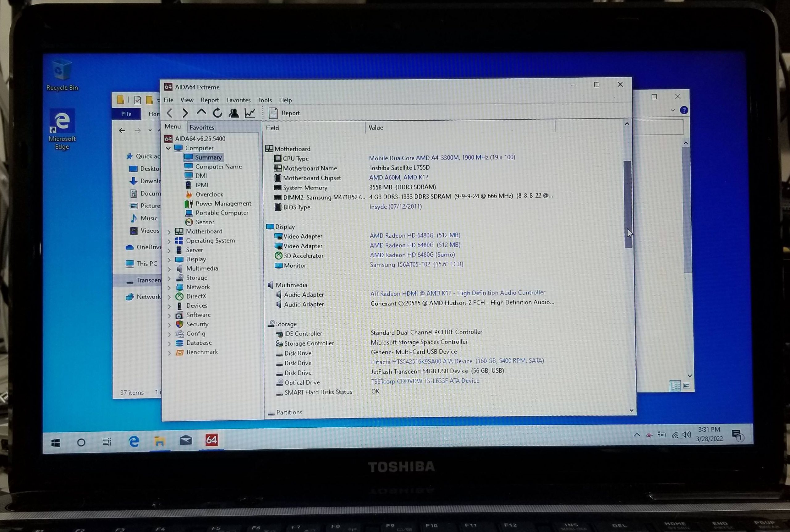Viewport: 790px width, 532px height.
Task: Collapse the Computer tree node
Action: point(168,148)
